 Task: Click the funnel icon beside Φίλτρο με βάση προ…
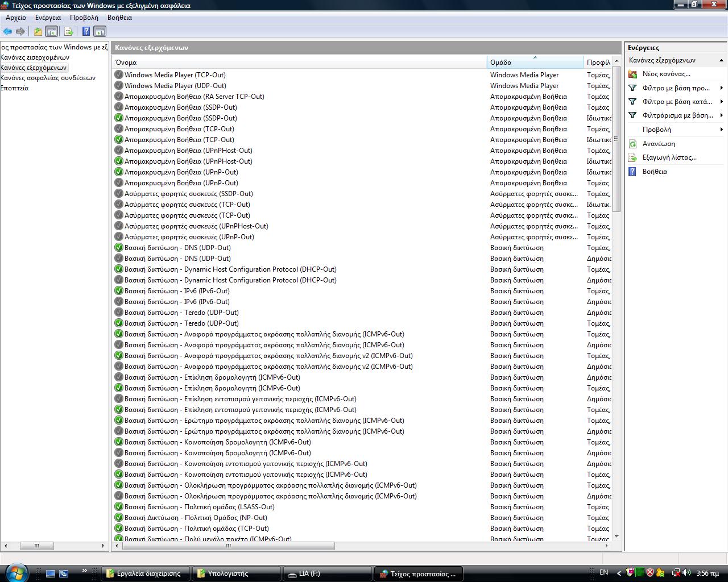coord(632,88)
